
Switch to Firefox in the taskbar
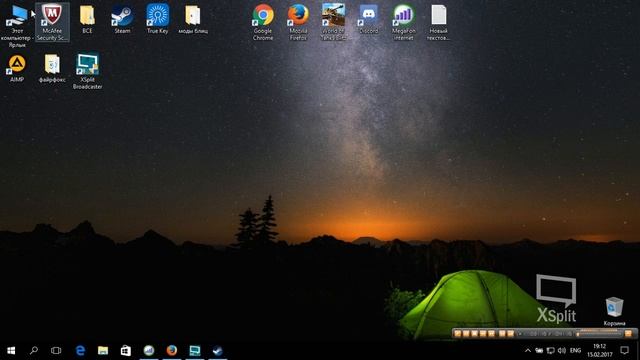pos(172,351)
